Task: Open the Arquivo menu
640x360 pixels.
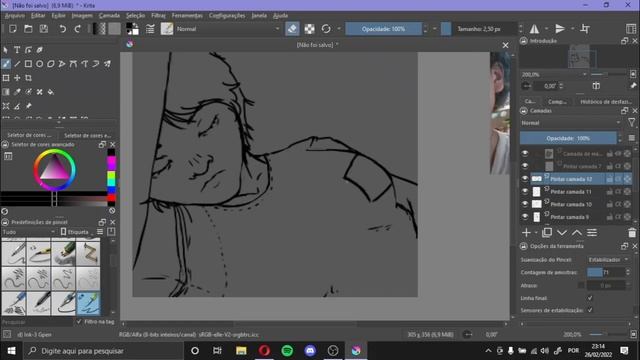Action: tap(15, 16)
